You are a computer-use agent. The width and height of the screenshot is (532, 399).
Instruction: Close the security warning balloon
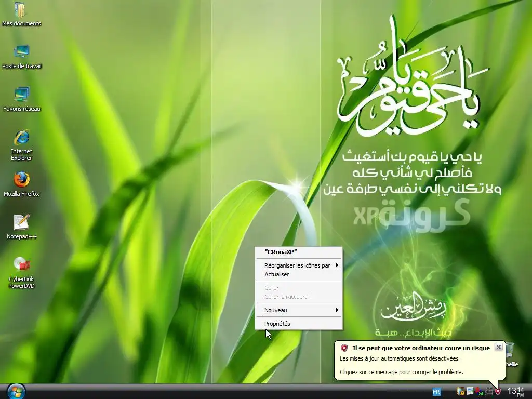pyautogui.click(x=498, y=347)
